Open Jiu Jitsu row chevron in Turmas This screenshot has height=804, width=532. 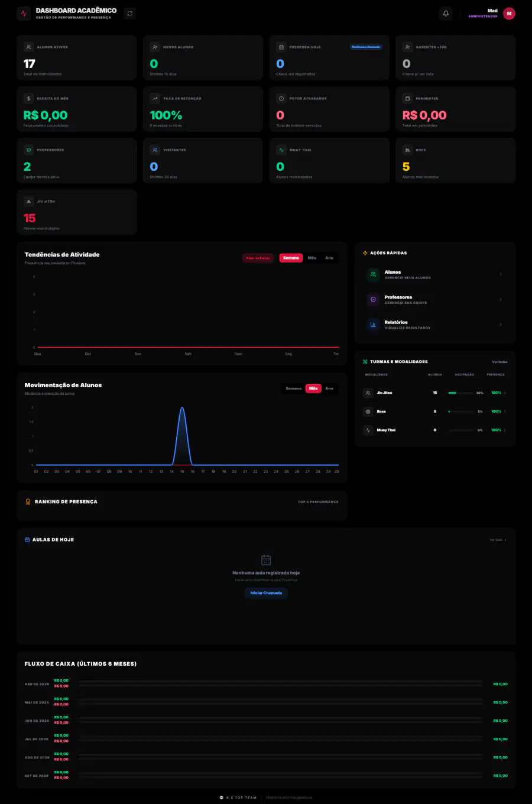505,393
